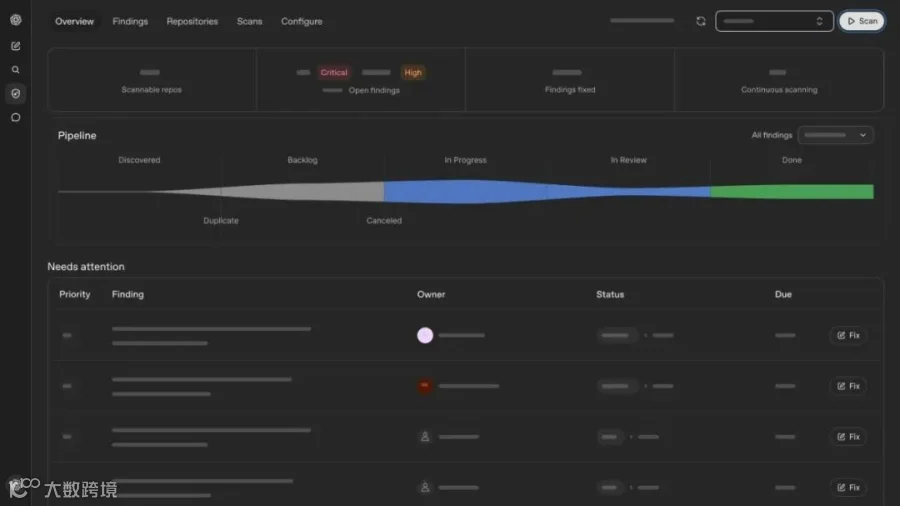Open the Scans tab
This screenshot has height=506, width=900.
pos(250,21)
